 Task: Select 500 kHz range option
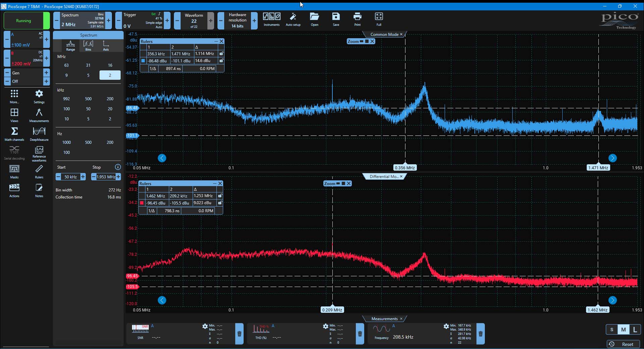point(88,99)
